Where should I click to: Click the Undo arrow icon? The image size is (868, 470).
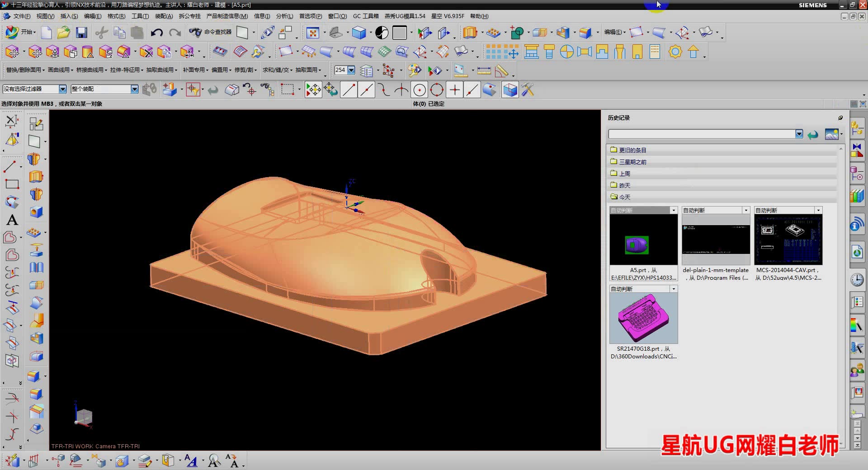pyautogui.click(x=156, y=33)
